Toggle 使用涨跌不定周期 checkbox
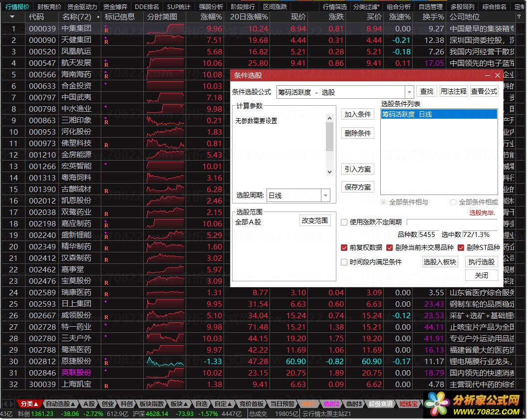The height and width of the screenshot is (420, 528). pyautogui.click(x=344, y=222)
